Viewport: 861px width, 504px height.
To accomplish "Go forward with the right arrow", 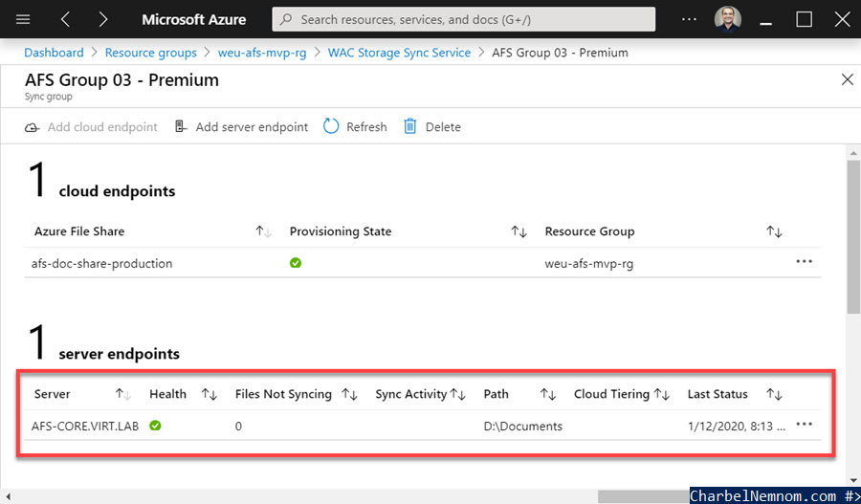I will pos(102,20).
